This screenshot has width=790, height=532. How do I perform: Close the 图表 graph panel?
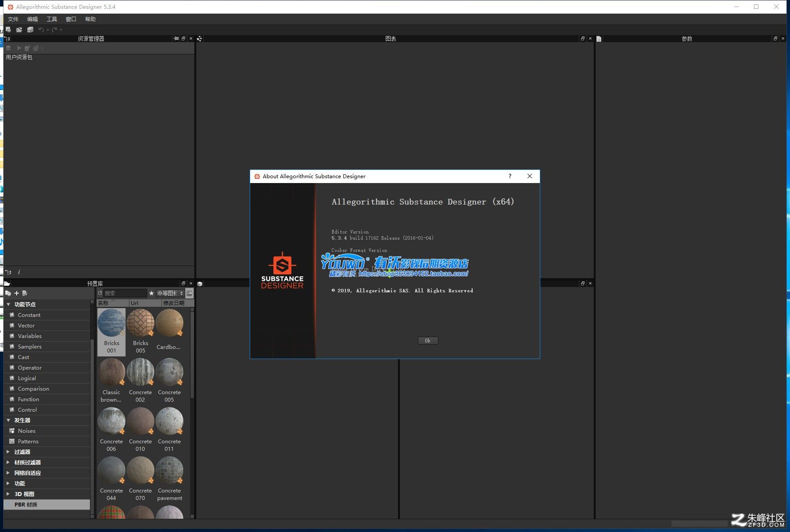click(x=590, y=39)
